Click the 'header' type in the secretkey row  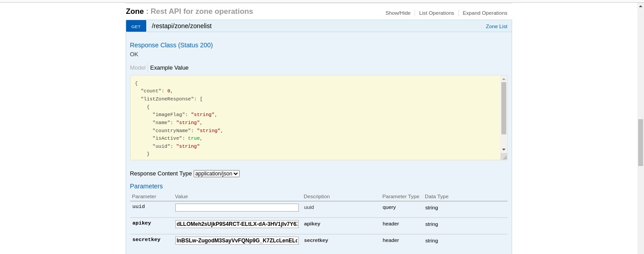pos(391,240)
